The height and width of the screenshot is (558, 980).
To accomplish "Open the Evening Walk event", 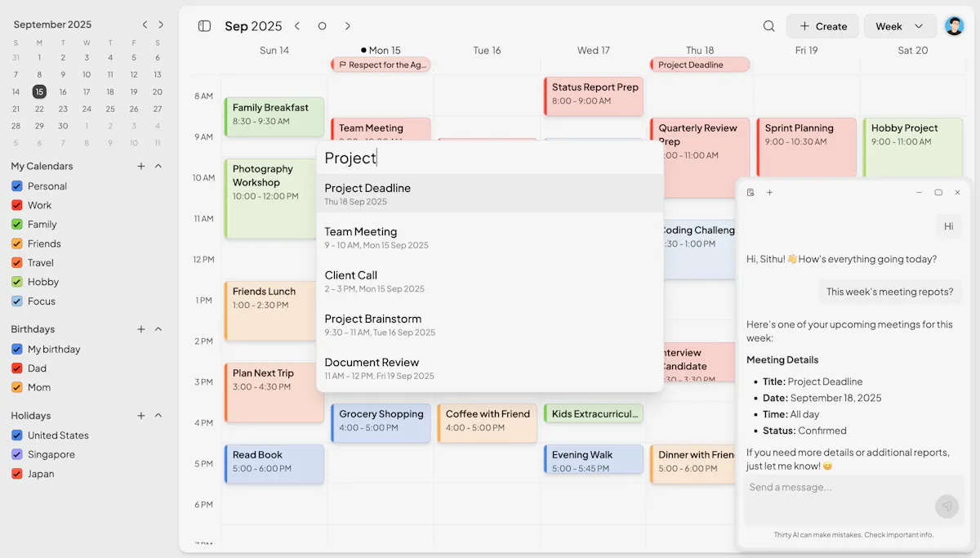I will tap(594, 459).
